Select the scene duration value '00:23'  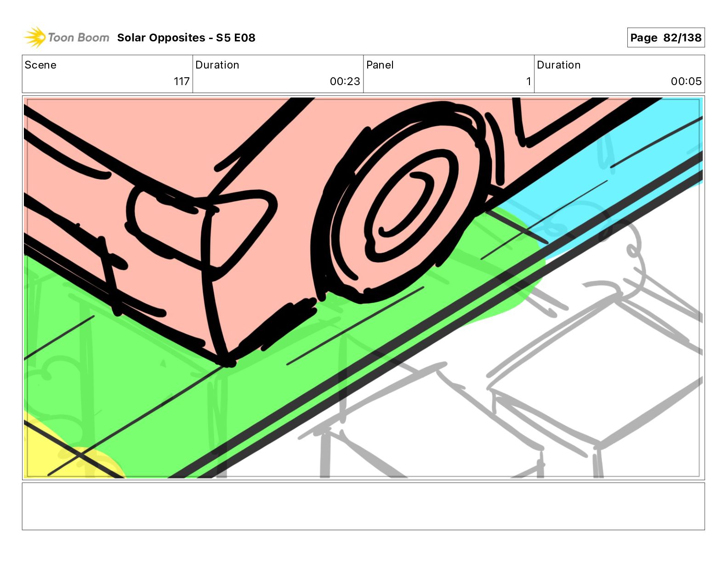(x=345, y=81)
